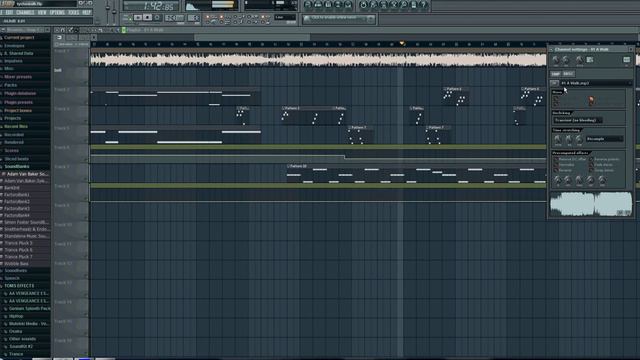Screen dimensions: 640x360
Task: Expand the Packs browser folder
Action: click(11, 85)
